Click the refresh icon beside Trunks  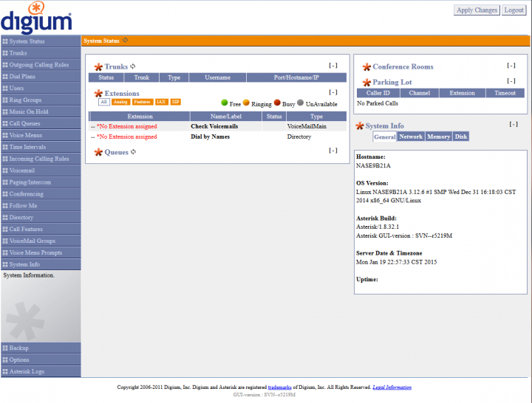[x=133, y=66]
